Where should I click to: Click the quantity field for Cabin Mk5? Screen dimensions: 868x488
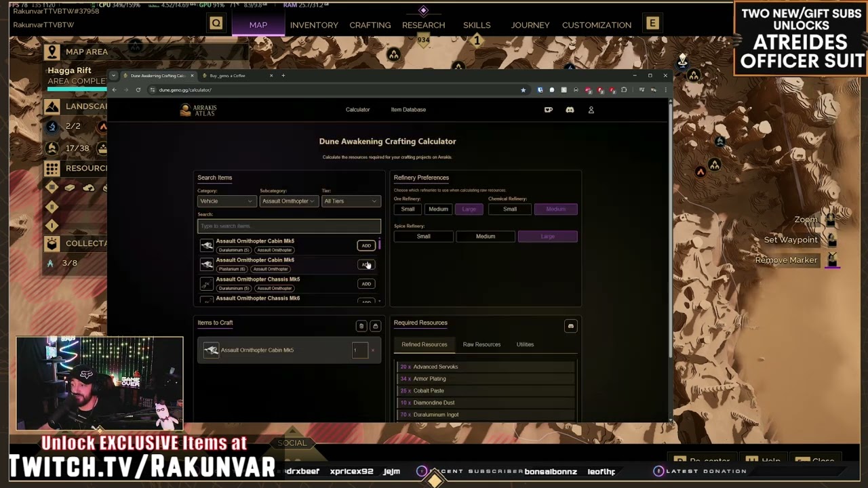click(x=360, y=350)
